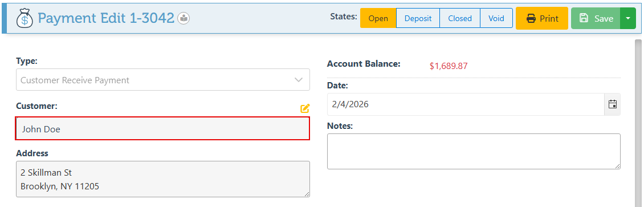
Task: Click the yellow edit customer icon
Action: pos(305,108)
